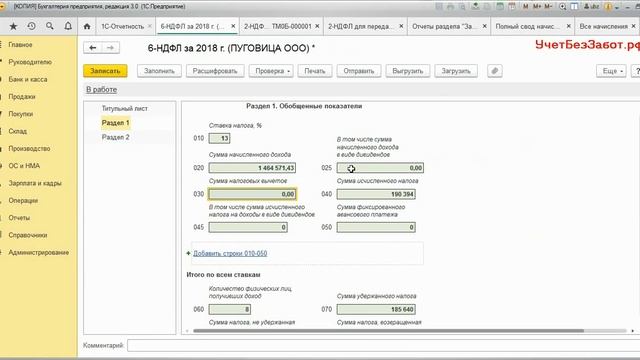Open the History clock icon
This screenshot has height=360, width=640.
tap(31, 26)
